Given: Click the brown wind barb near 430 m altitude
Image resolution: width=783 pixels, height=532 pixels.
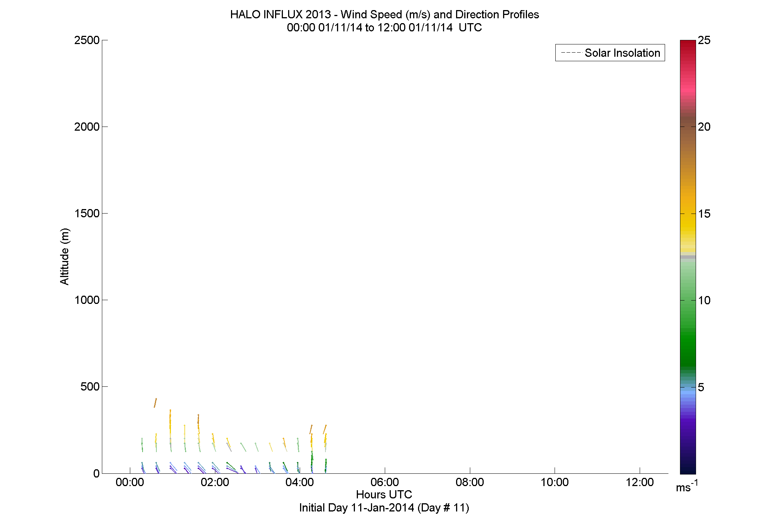Looking at the screenshot, I should point(155,403).
